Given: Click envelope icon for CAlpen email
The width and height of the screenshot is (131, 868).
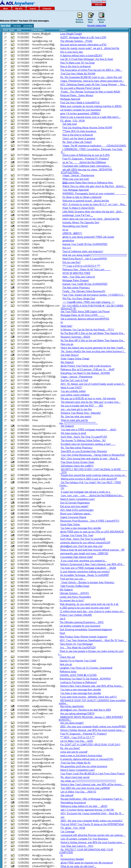Looking at the screenshot, I should (x=13, y=244).
